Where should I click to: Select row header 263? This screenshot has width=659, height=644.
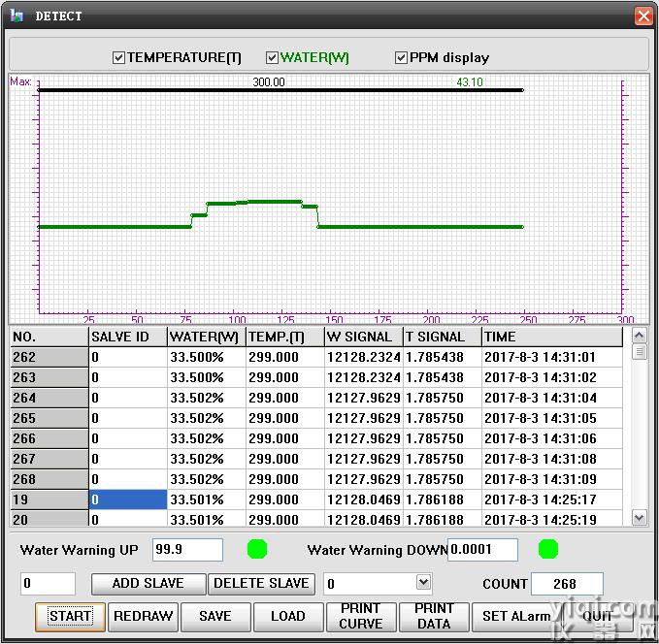tap(49, 377)
